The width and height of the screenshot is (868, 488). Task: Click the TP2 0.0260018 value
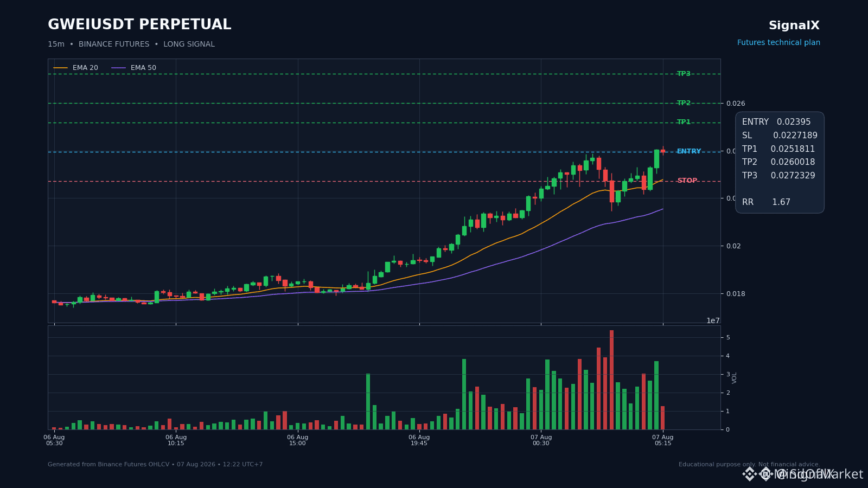tap(793, 162)
